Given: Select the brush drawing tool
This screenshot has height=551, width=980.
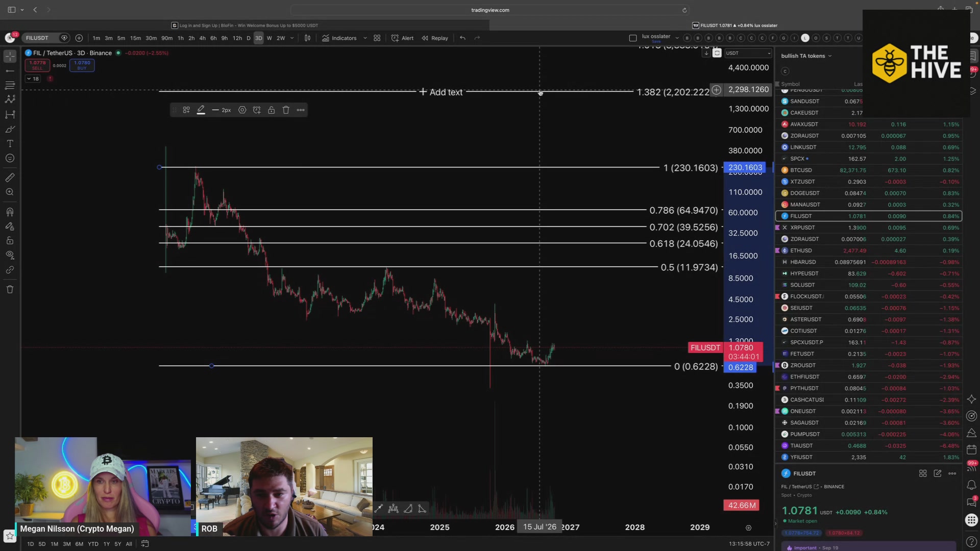Looking at the screenshot, I should tap(10, 129).
